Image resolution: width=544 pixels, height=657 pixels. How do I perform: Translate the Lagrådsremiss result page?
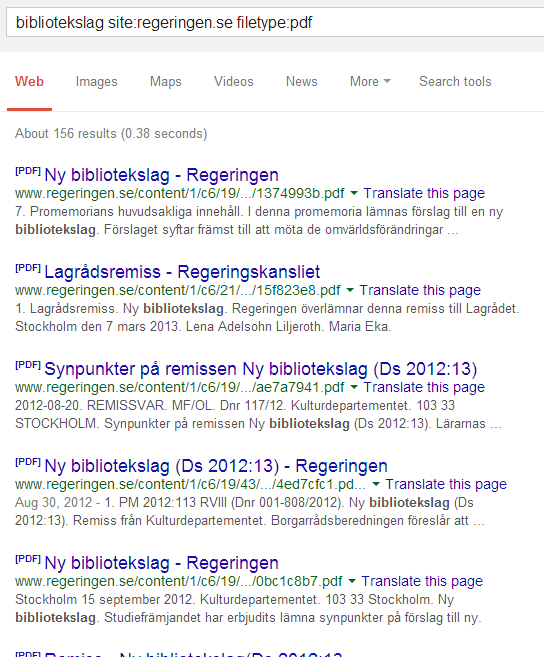420,290
